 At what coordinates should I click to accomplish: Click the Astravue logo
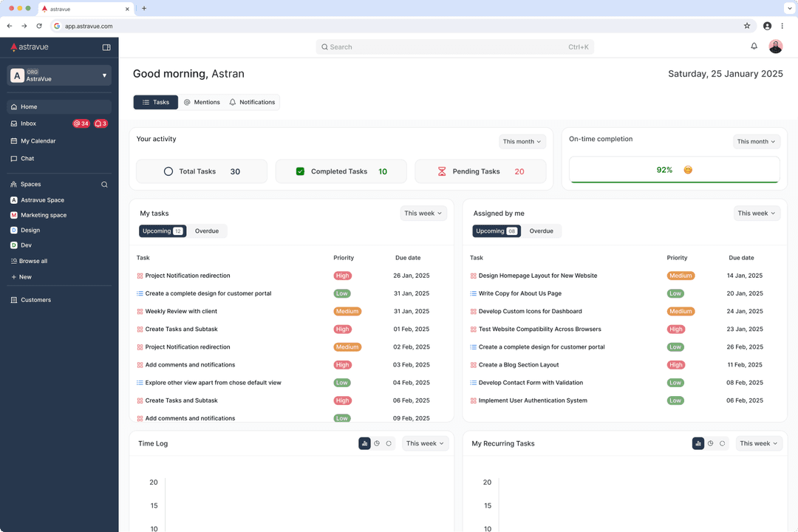click(30, 47)
